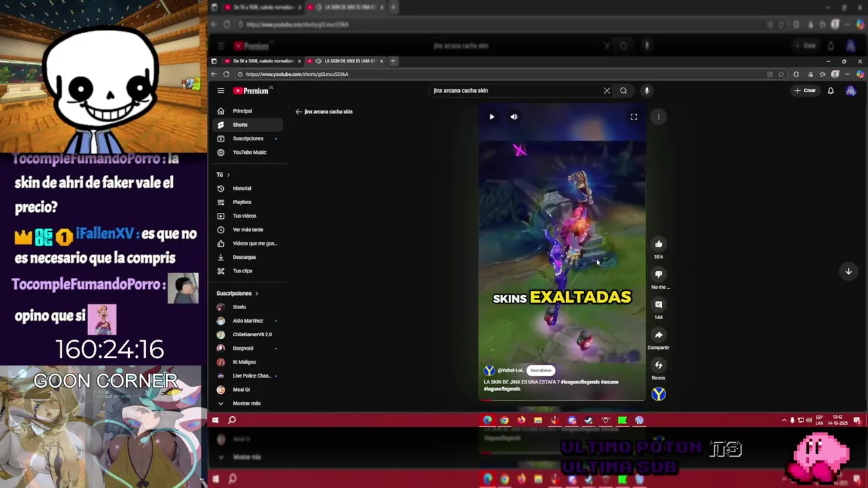Image resolution: width=868 pixels, height=488 pixels.
Task: Open Windows Start on the upper taskbar
Action: tap(215, 420)
